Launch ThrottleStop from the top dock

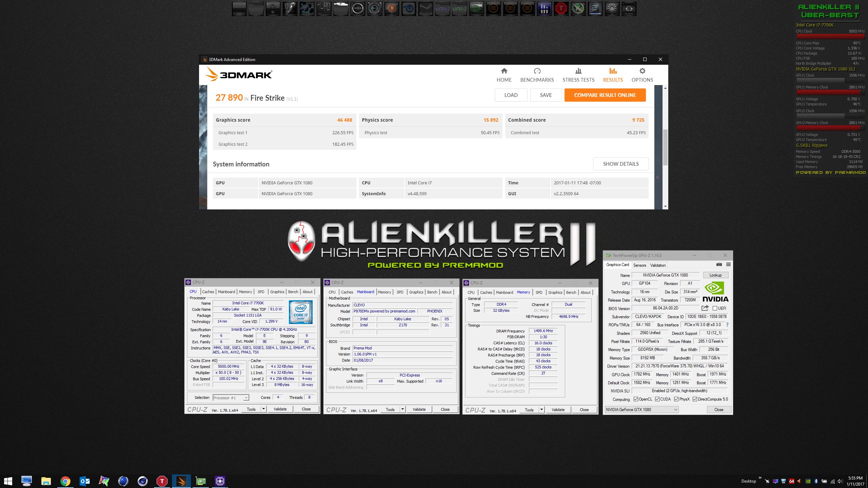coord(561,8)
